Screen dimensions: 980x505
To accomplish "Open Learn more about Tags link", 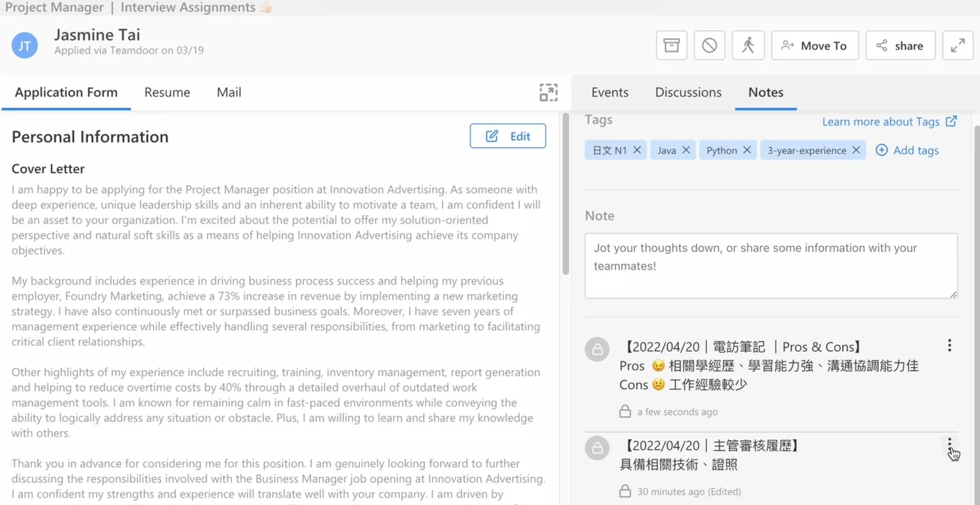I will (889, 121).
